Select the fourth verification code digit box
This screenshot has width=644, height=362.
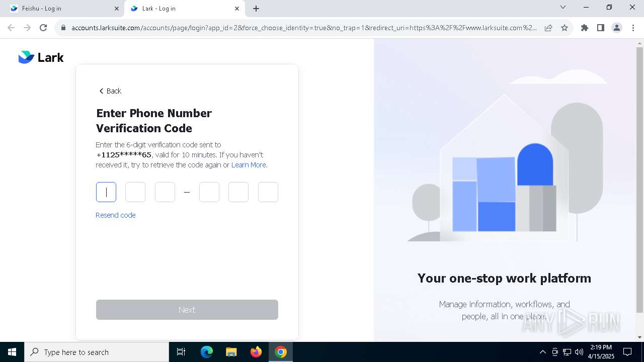pos(209,192)
